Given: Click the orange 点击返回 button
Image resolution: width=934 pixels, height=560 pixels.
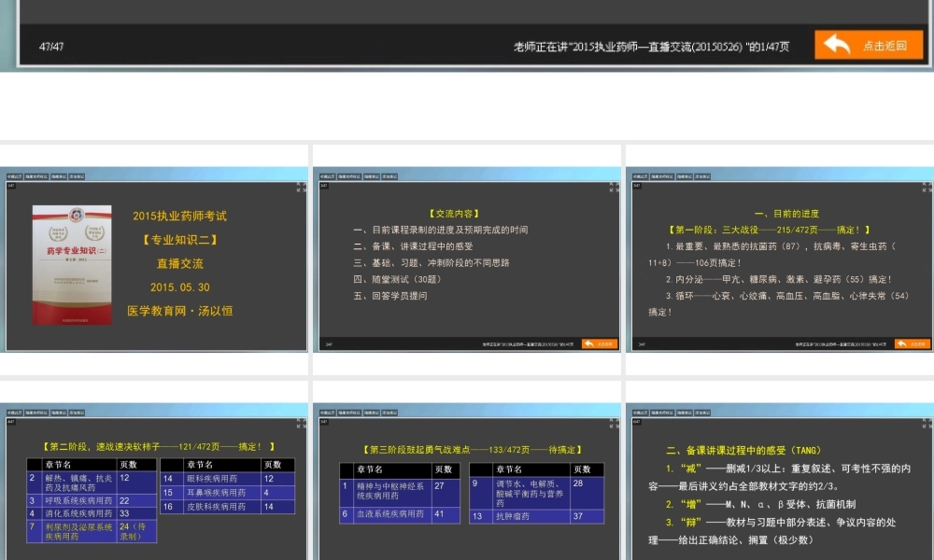Looking at the screenshot, I should (x=869, y=45).
